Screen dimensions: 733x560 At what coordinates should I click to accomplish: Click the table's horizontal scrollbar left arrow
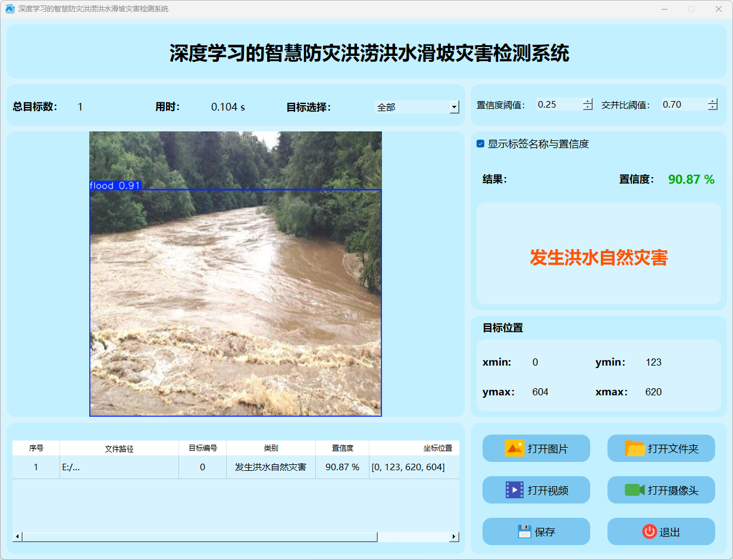pyautogui.click(x=17, y=537)
